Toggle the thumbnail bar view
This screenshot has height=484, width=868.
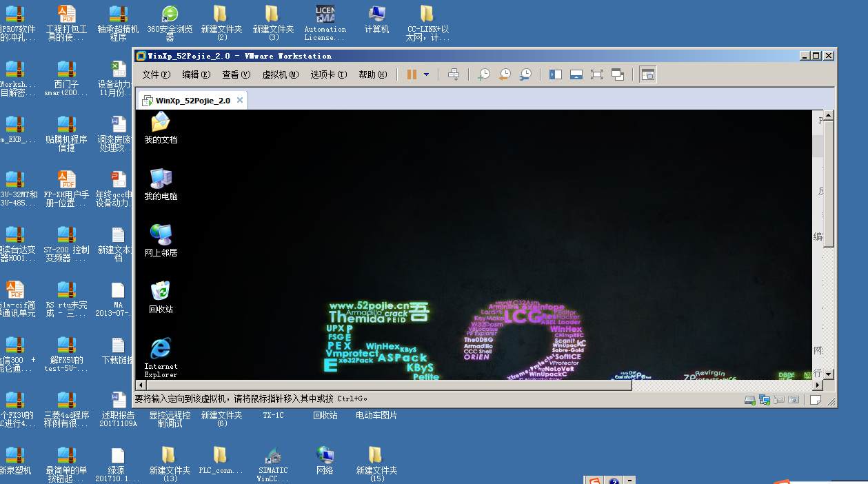(576, 74)
